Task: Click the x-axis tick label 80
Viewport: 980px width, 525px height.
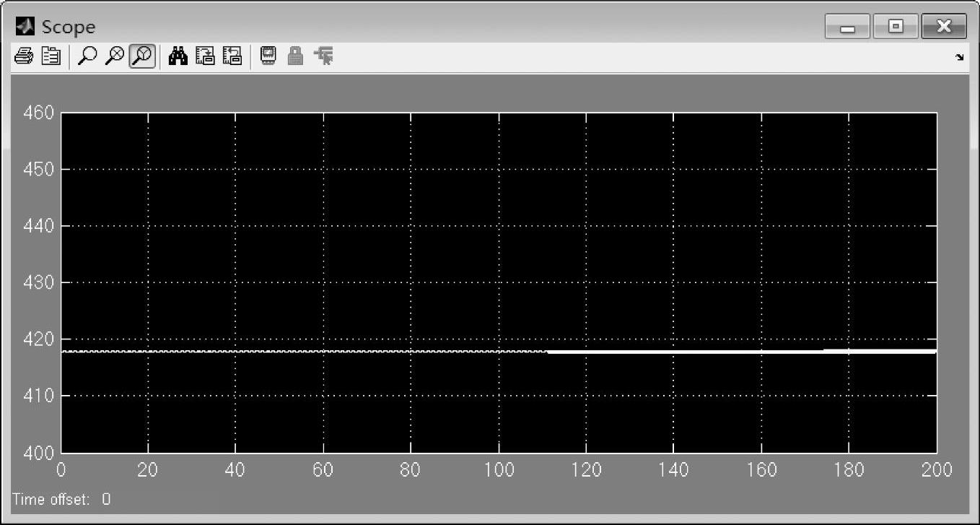Action: click(x=411, y=471)
